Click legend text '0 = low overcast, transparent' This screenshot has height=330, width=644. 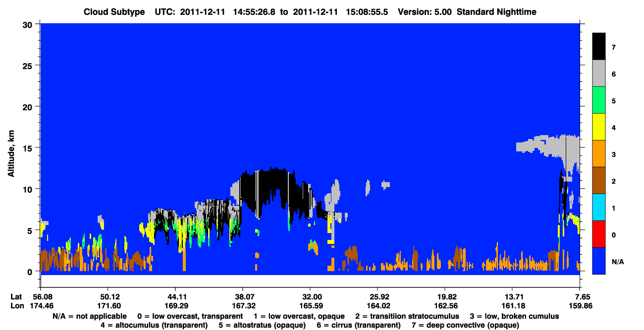pos(189,316)
